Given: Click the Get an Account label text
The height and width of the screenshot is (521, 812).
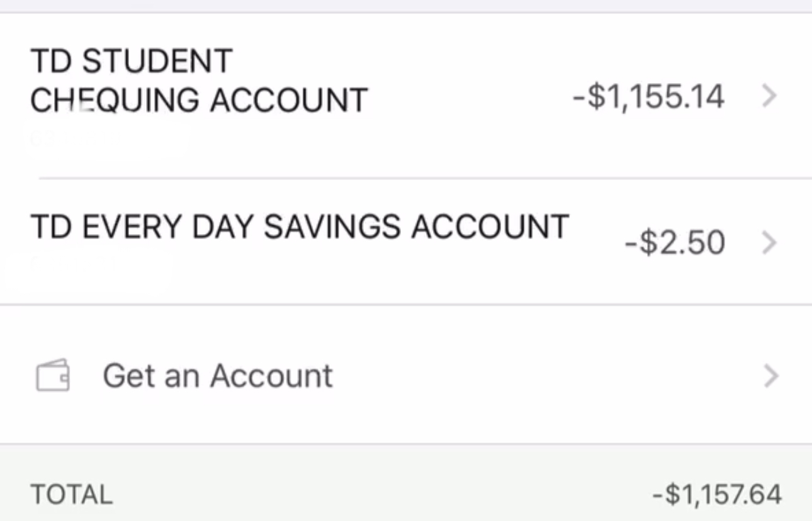Looking at the screenshot, I should 217,375.
